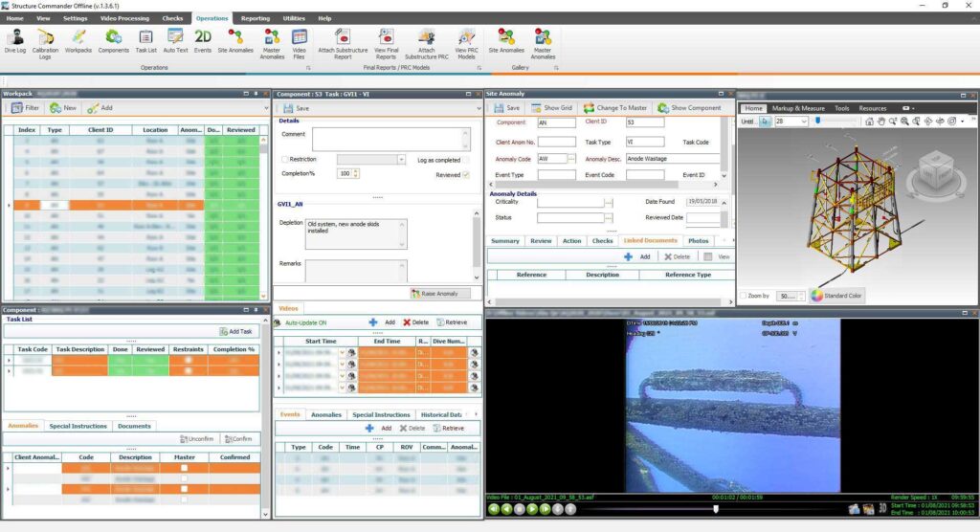Click the Workpacks ribbon icon
The width and height of the screenshot is (980, 532).
pos(78,40)
